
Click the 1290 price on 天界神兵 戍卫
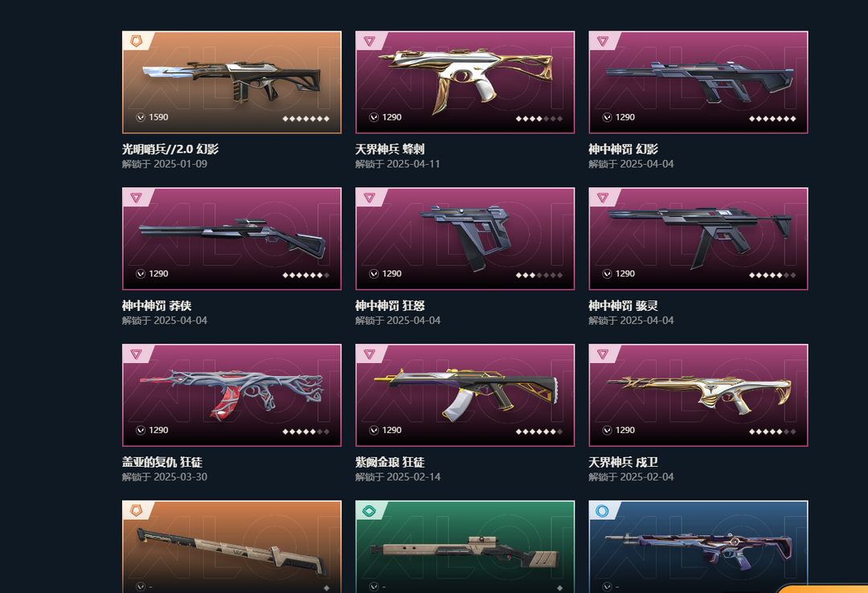click(625, 430)
